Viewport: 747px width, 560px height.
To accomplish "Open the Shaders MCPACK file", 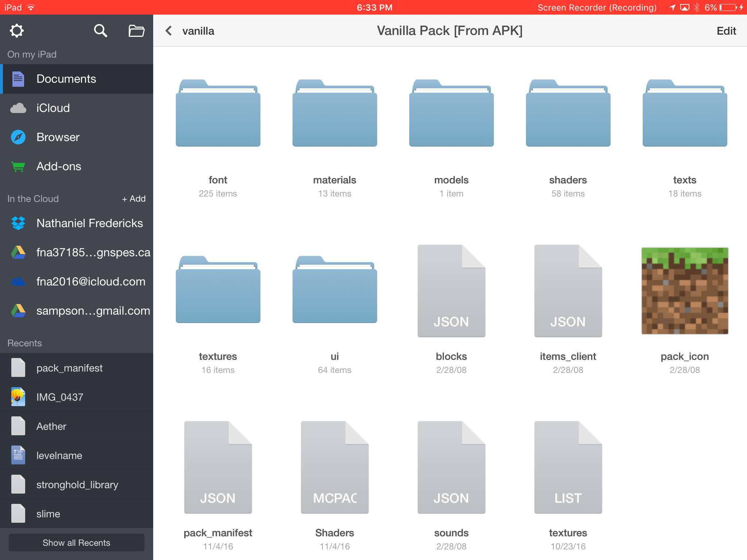I will click(334, 467).
